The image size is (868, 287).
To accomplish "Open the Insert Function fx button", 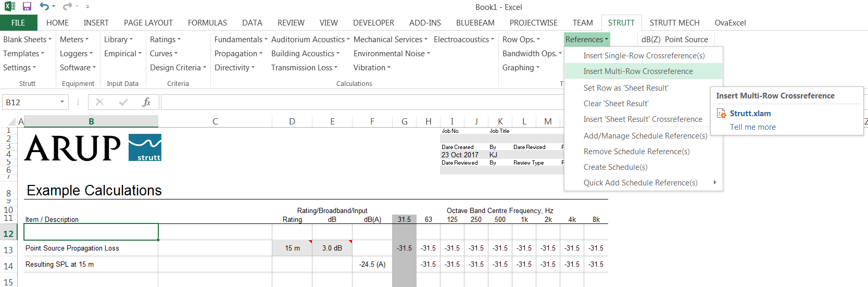I will pyautogui.click(x=146, y=102).
